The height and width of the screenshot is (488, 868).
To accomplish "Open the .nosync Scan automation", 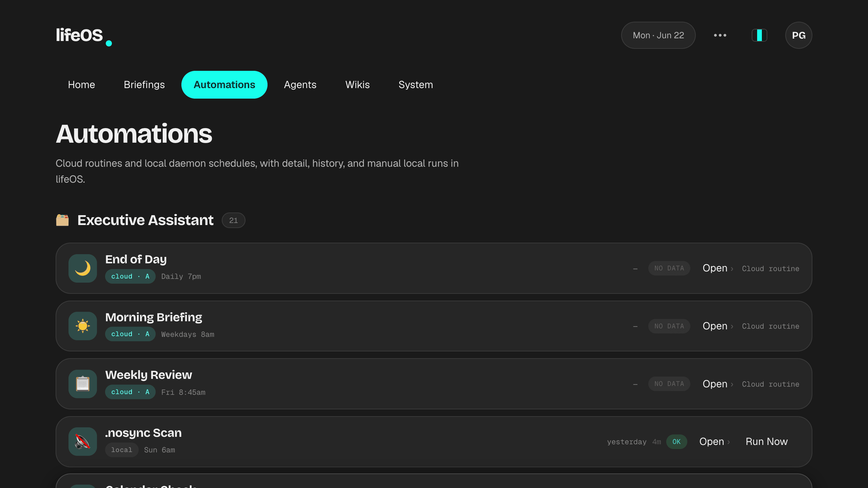I will click(714, 442).
